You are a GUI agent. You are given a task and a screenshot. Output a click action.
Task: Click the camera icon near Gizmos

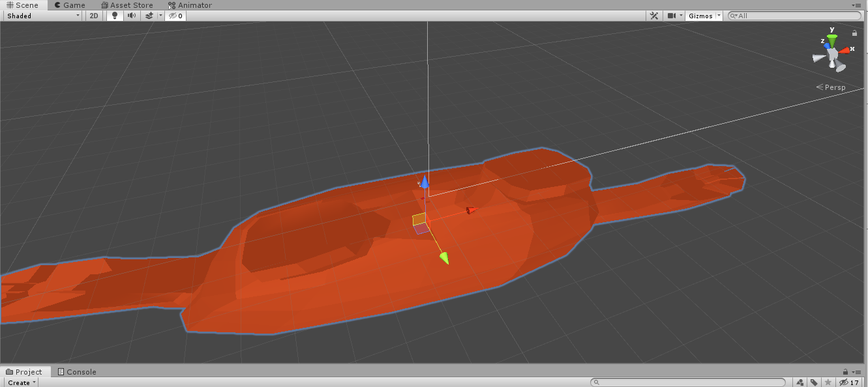tap(671, 15)
